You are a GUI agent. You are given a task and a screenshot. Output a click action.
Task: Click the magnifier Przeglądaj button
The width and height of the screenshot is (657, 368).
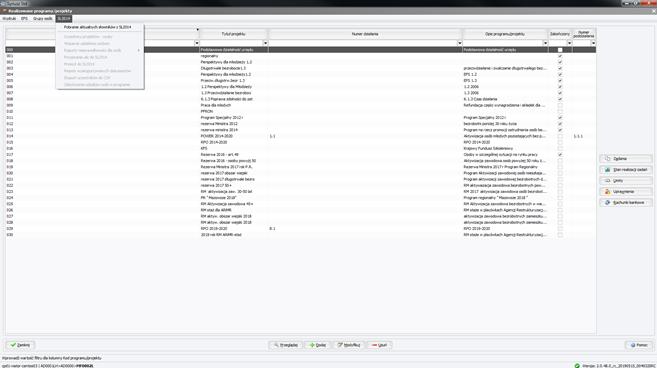[285, 345]
